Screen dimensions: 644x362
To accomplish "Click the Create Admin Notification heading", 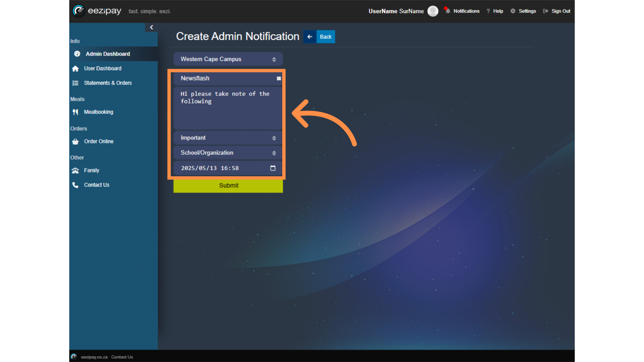I will point(237,36).
